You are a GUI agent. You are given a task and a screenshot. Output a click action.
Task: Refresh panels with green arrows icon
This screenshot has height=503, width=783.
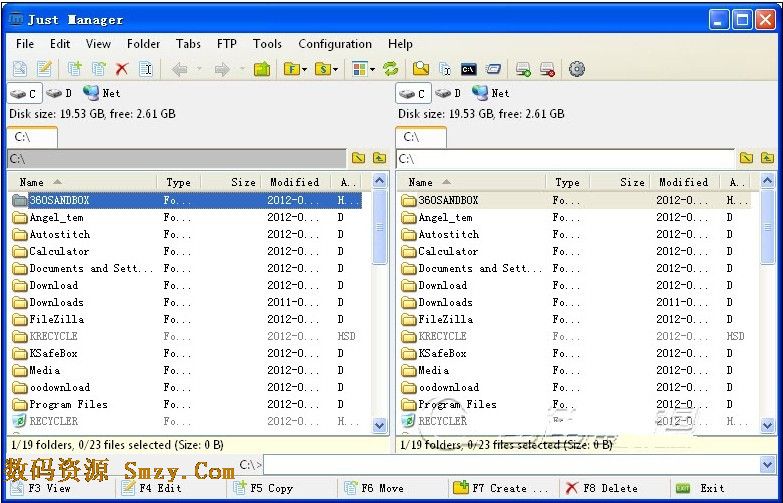(x=391, y=69)
